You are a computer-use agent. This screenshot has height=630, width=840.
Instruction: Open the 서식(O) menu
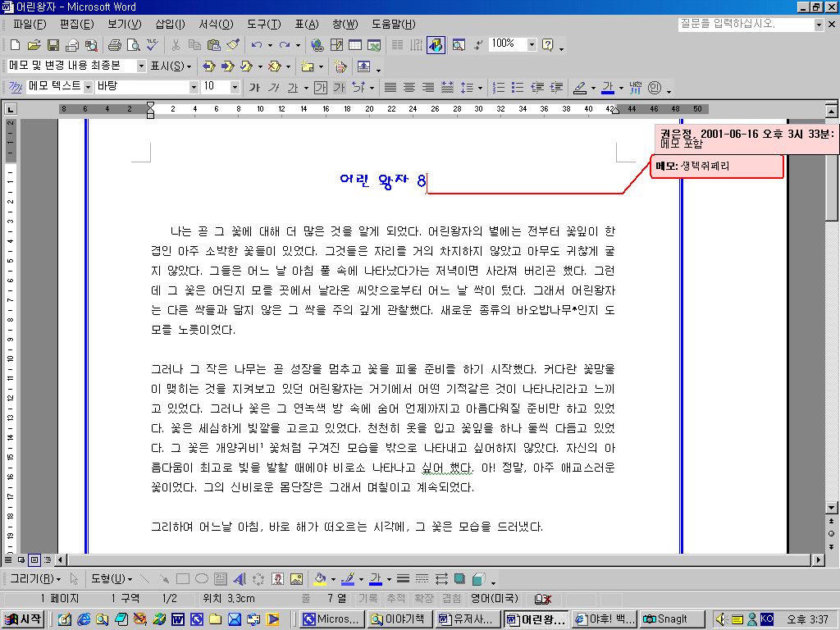pos(215,24)
